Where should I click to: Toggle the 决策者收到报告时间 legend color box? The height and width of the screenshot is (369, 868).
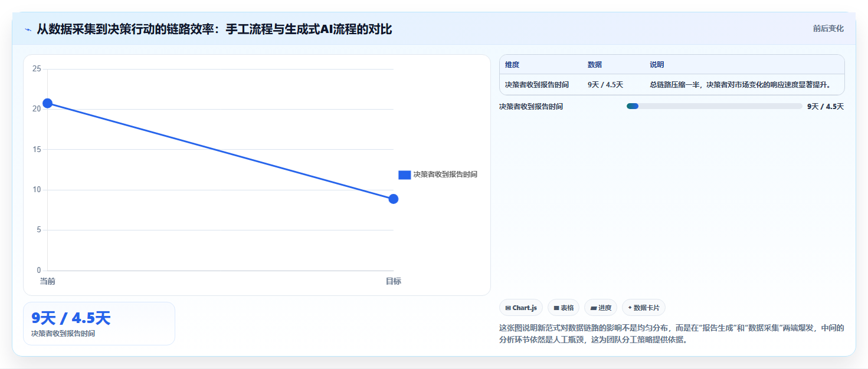point(404,174)
